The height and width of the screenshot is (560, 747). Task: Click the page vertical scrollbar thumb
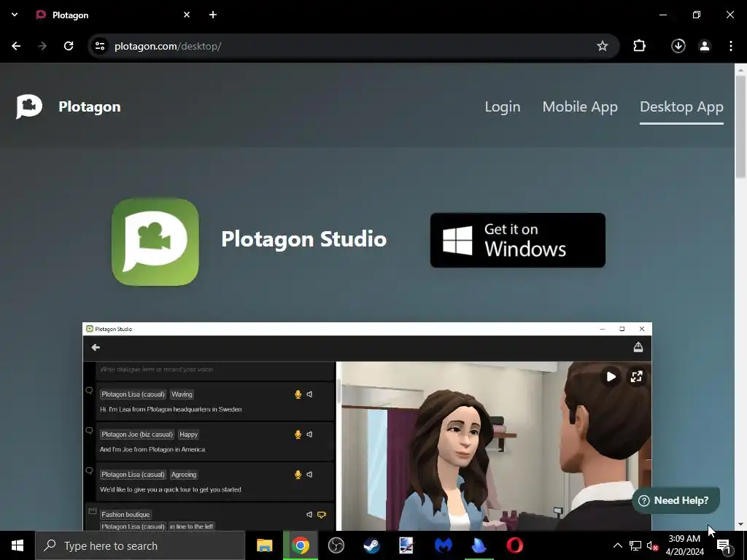pos(740,126)
